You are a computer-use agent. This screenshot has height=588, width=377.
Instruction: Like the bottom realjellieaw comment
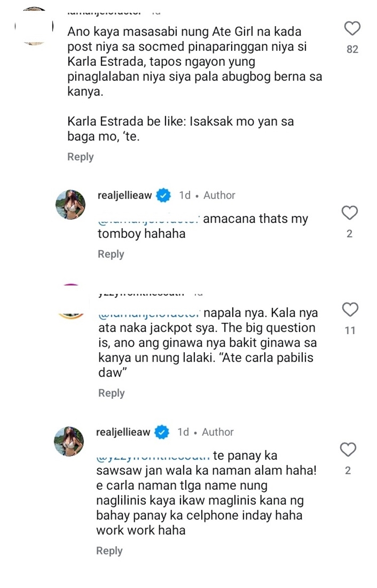coord(348,450)
